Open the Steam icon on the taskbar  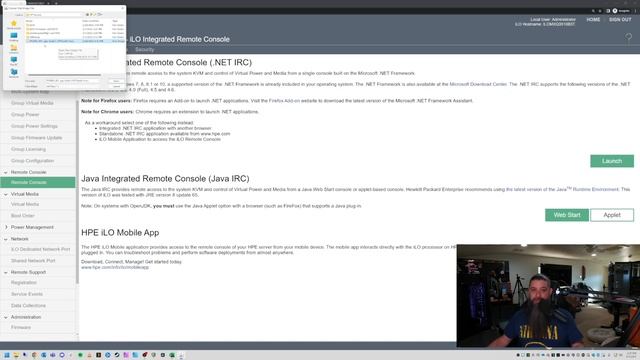(x=117, y=355)
